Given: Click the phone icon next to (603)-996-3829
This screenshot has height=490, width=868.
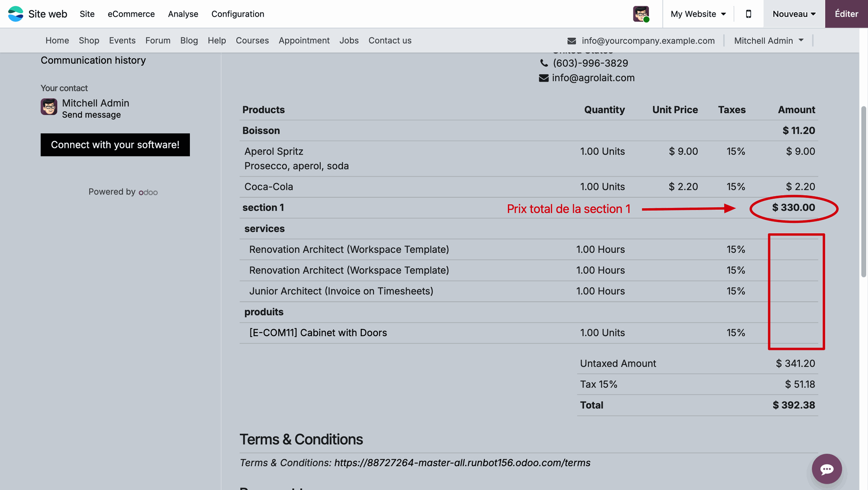Looking at the screenshot, I should point(544,63).
